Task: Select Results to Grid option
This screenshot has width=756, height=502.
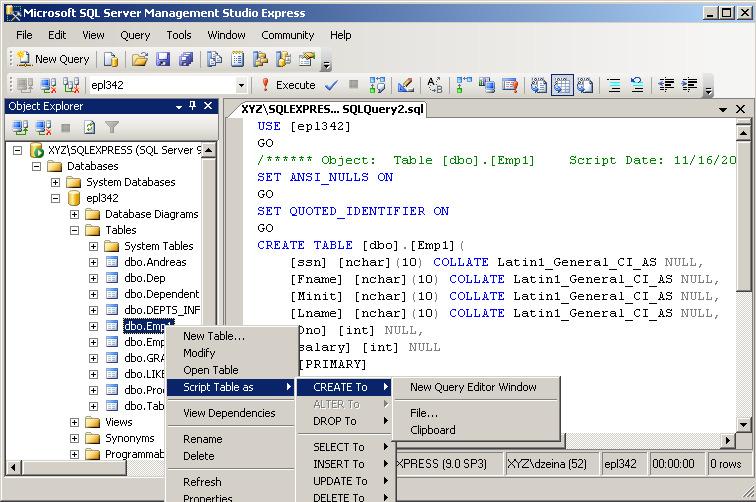Action: (562, 85)
